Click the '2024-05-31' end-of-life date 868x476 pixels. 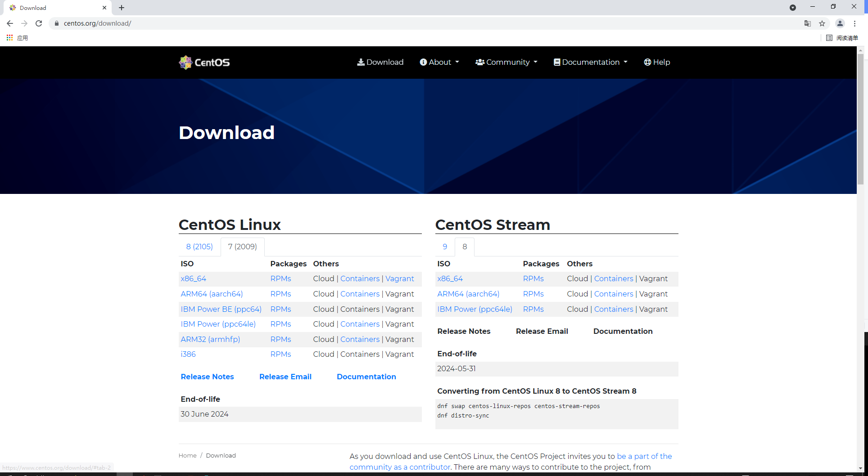457,368
